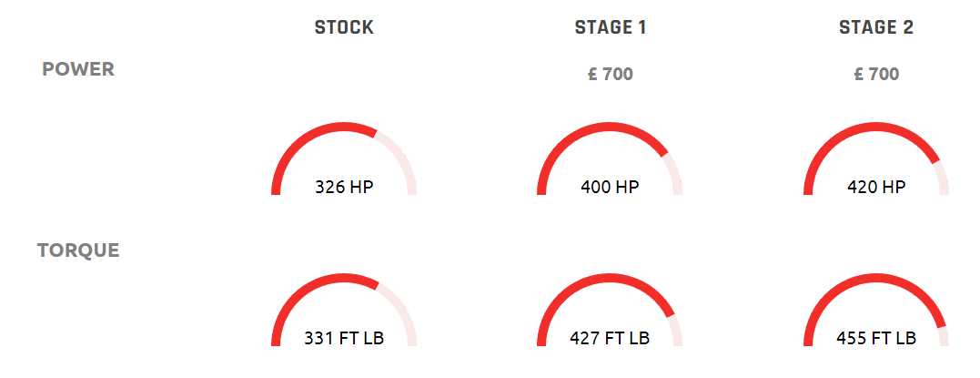Click the Stage 2 455 FT LB gauge
The height and width of the screenshot is (378, 980).
(x=875, y=310)
